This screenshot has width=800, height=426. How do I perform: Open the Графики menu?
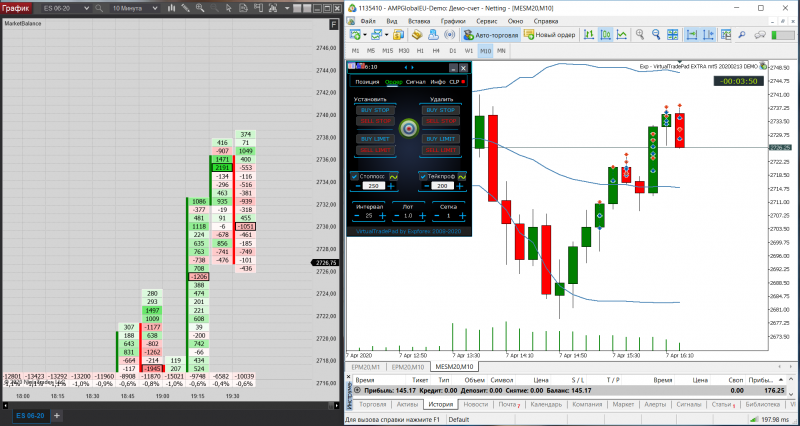454,21
